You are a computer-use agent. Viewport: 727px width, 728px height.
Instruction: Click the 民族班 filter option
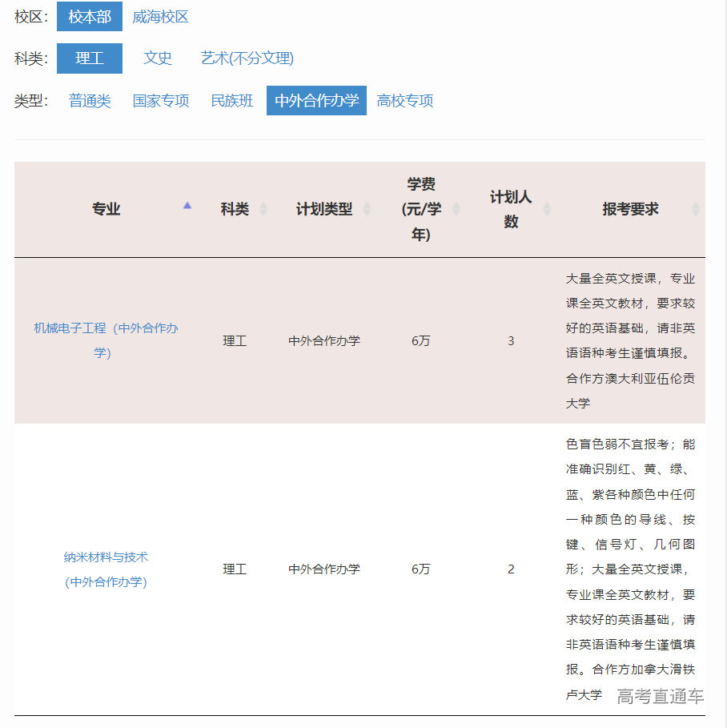[231, 100]
